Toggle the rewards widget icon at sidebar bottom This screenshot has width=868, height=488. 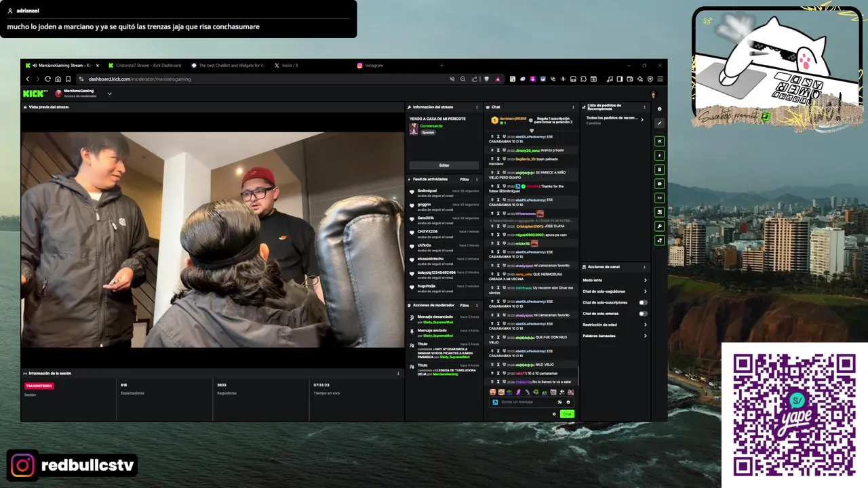click(x=660, y=240)
